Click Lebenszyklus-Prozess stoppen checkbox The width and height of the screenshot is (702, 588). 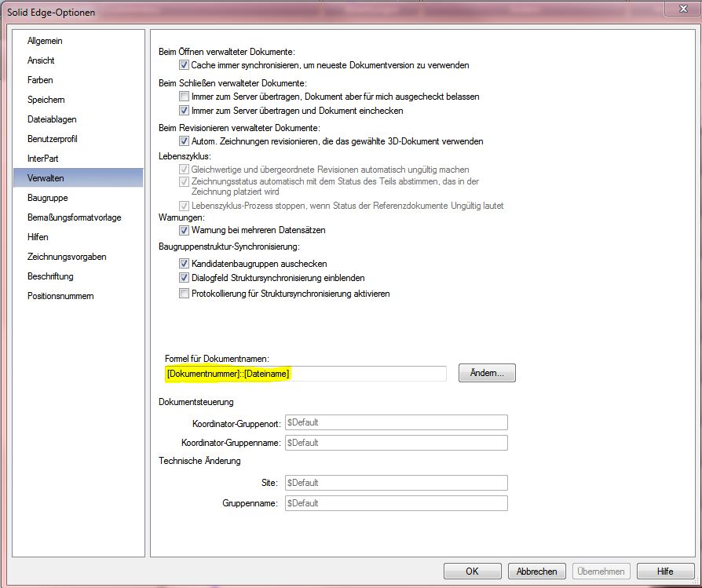click(x=184, y=206)
